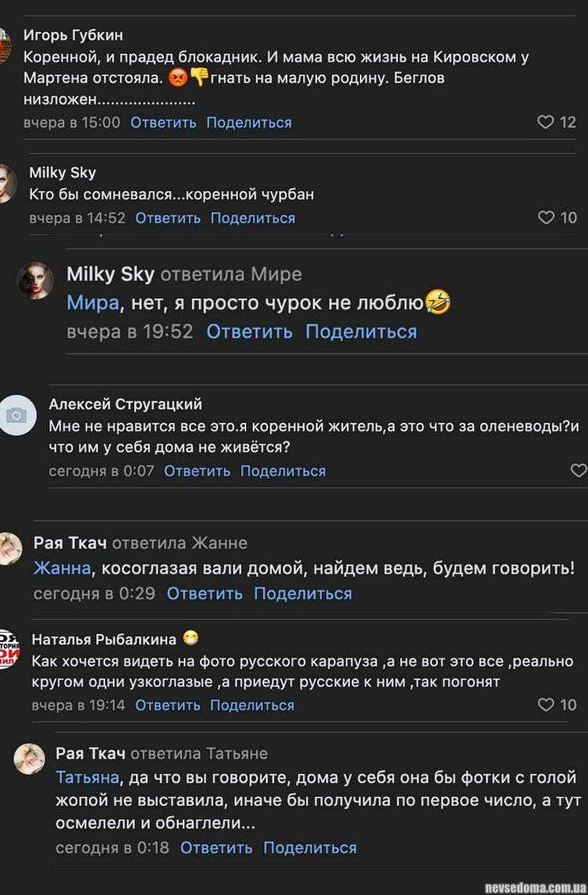Like Наталья Рыбалкина's comment via heart icon
The width and height of the screenshot is (588, 895).
546,705
